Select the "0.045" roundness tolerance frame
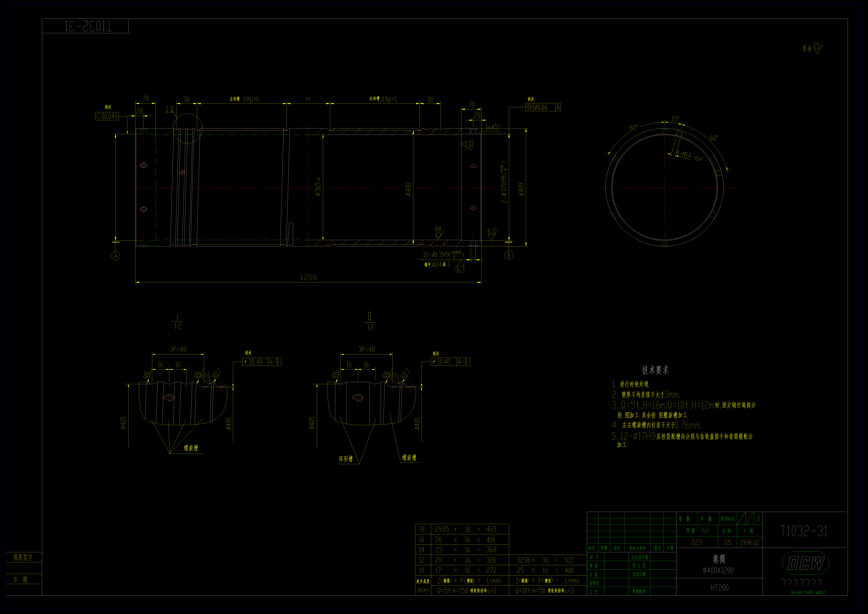The image size is (868, 614). (107, 116)
